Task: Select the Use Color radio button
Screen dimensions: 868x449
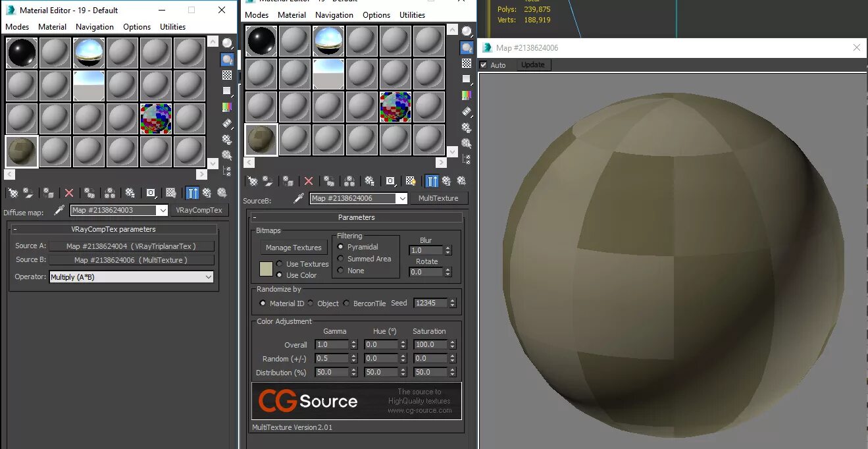Action: [x=280, y=275]
